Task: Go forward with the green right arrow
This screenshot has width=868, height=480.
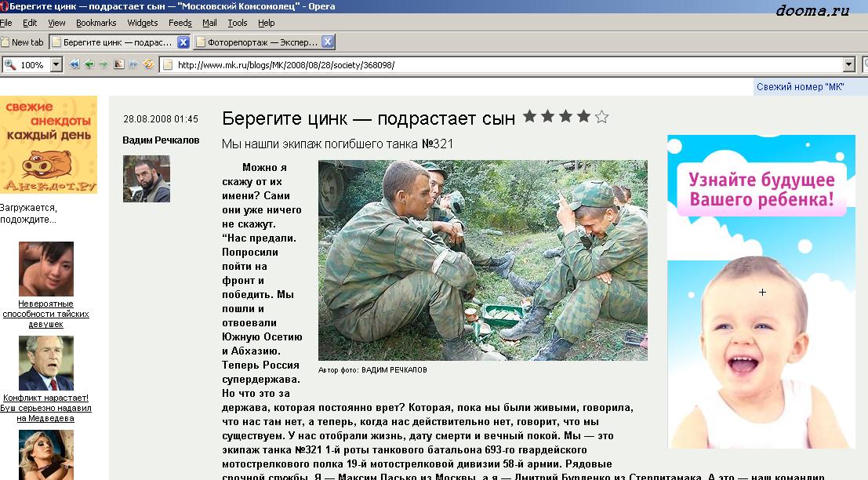Action: coord(104,65)
